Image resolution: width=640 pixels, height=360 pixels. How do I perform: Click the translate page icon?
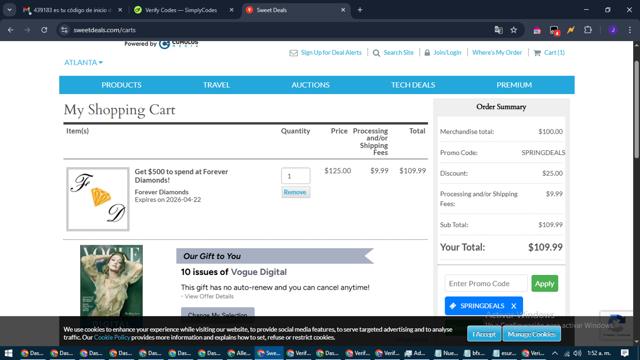[498, 30]
